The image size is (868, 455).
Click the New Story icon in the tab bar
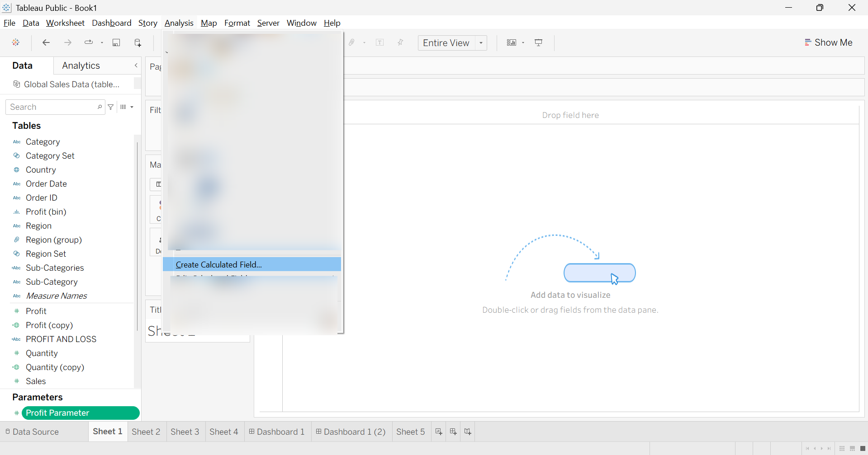coord(468,432)
